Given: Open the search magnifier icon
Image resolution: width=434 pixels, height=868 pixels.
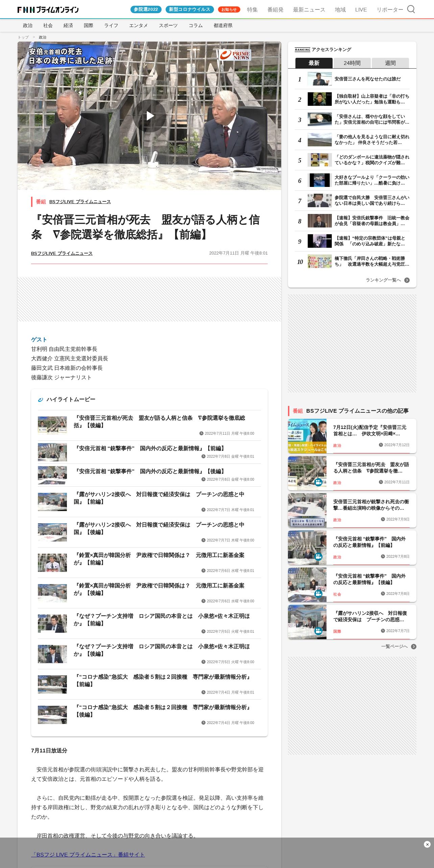Looking at the screenshot, I should [x=411, y=9].
